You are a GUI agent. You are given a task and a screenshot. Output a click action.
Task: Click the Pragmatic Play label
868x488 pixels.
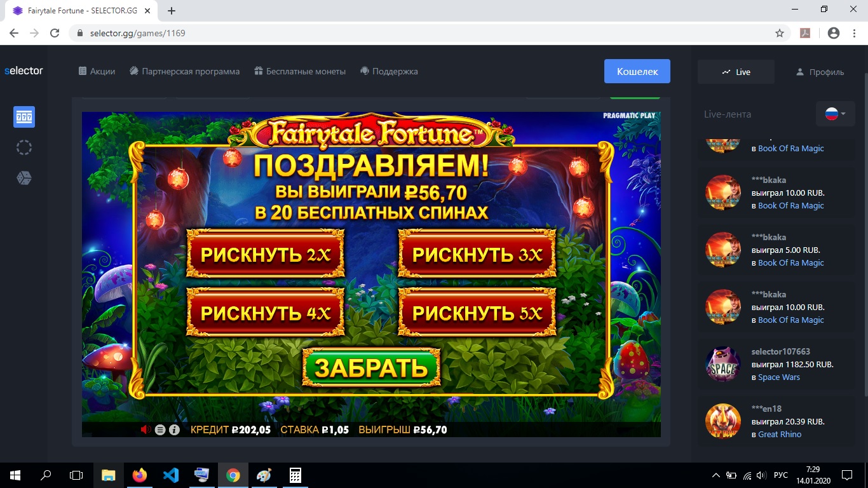click(x=629, y=116)
